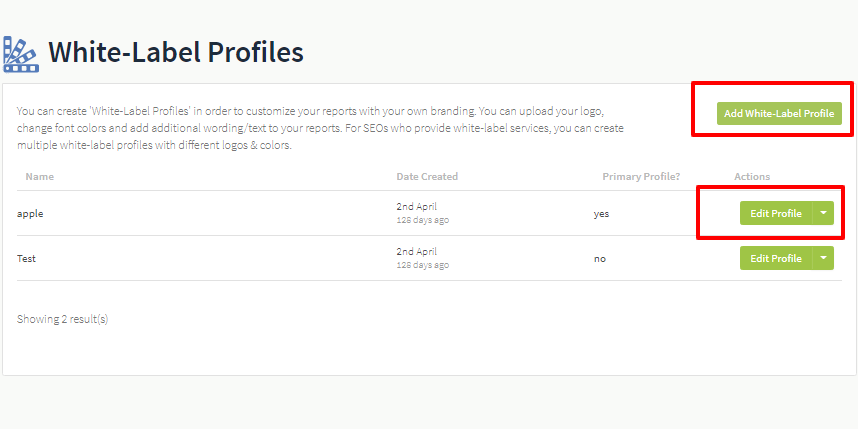Click the '126 days ago' text under apple
This screenshot has height=429, width=858.
[422, 220]
